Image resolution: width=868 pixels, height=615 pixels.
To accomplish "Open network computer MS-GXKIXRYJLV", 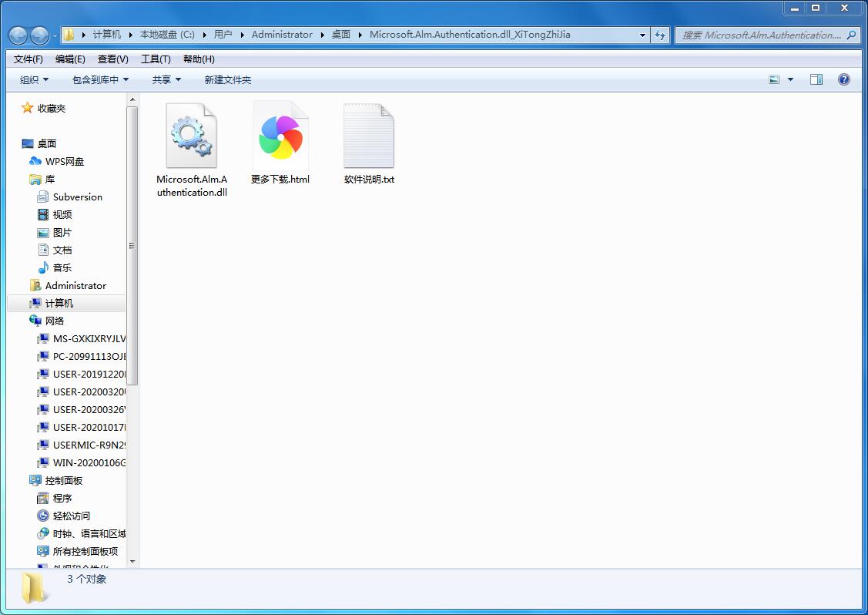I will (x=89, y=339).
